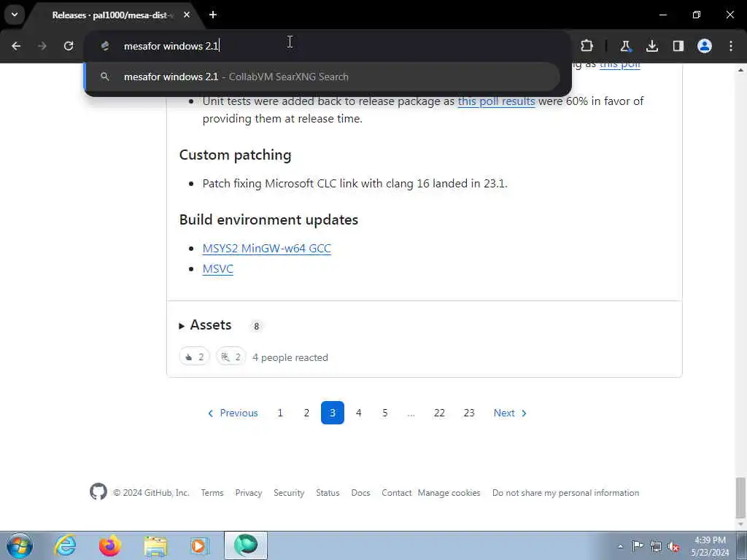The image size is (747, 560).
Task: Go to releases page 2
Action: click(306, 413)
